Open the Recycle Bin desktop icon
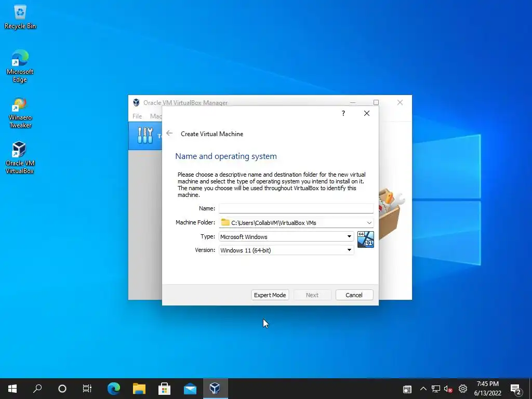The width and height of the screenshot is (532, 399). pyautogui.click(x=20, y=17)
